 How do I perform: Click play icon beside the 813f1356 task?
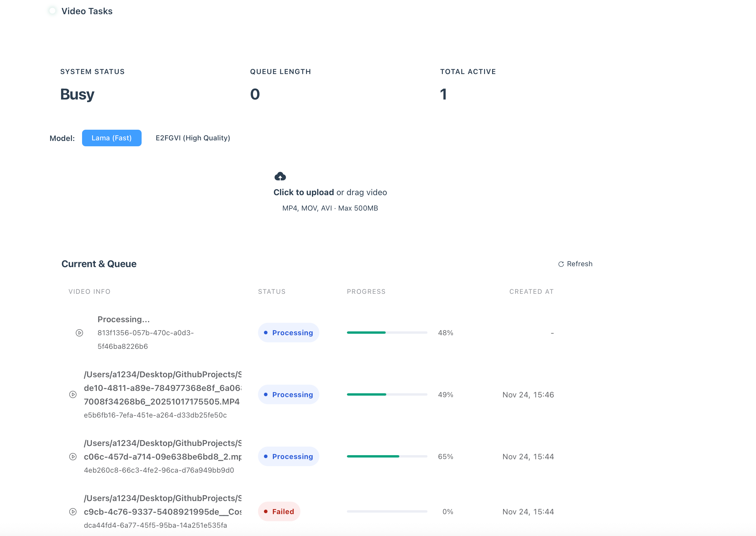(79, 333)
